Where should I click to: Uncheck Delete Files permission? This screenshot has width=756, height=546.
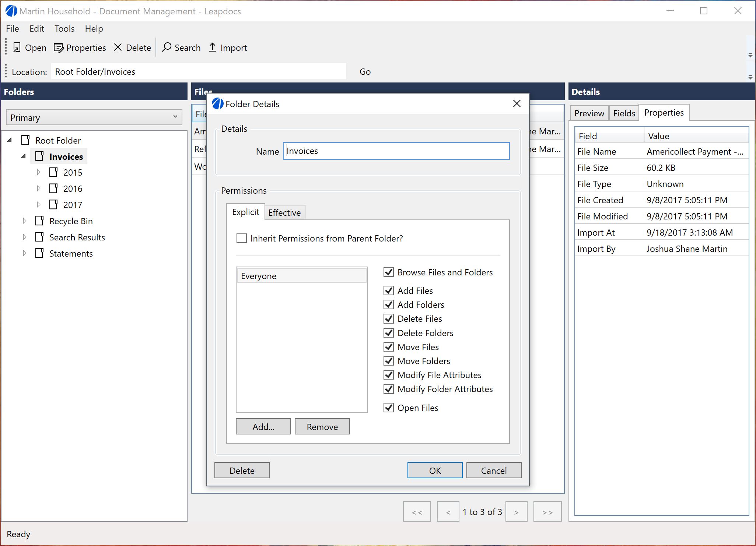click(x=389, y=319)
